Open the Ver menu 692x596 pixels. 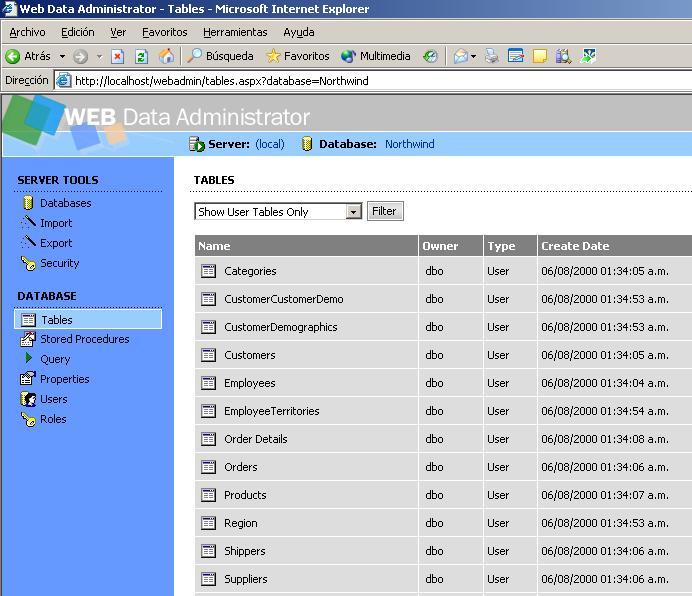(118, 32)
